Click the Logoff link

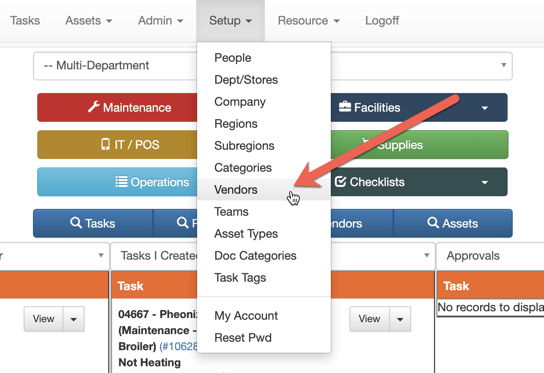click(382, 20)
